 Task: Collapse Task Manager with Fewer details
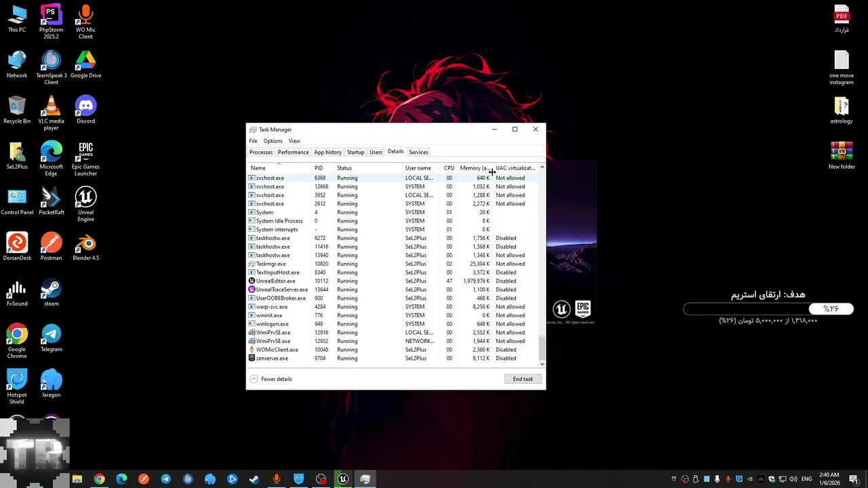tap(271, 379)
